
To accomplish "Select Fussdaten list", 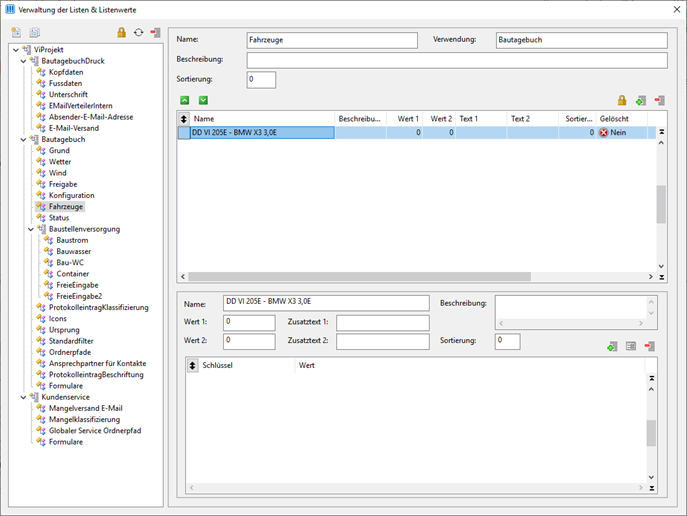I will pyautogui.click(x=65, y=83).
